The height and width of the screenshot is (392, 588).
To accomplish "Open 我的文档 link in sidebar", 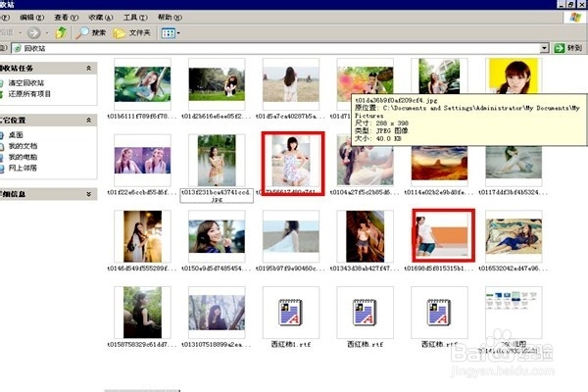I will pos(23,146).
